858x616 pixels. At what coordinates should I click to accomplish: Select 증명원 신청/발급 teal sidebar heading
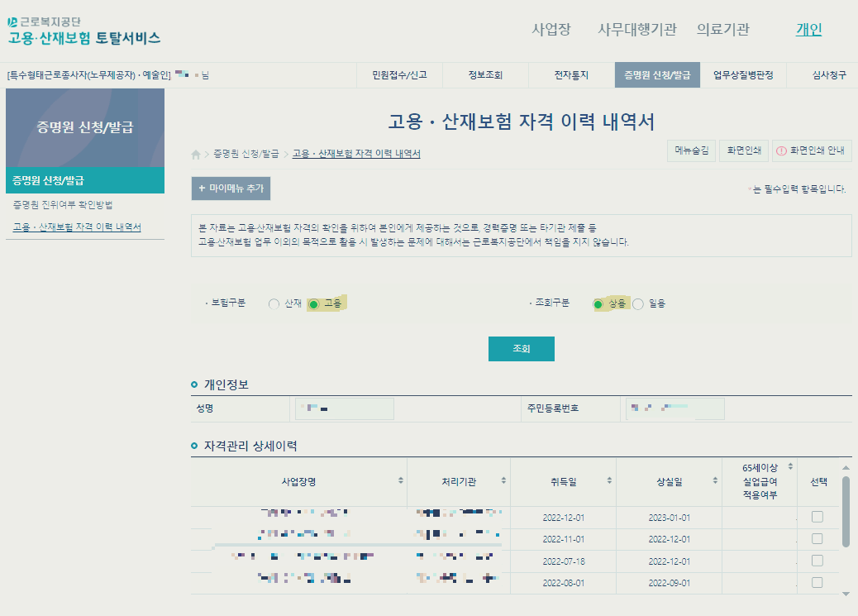(85, 180)
